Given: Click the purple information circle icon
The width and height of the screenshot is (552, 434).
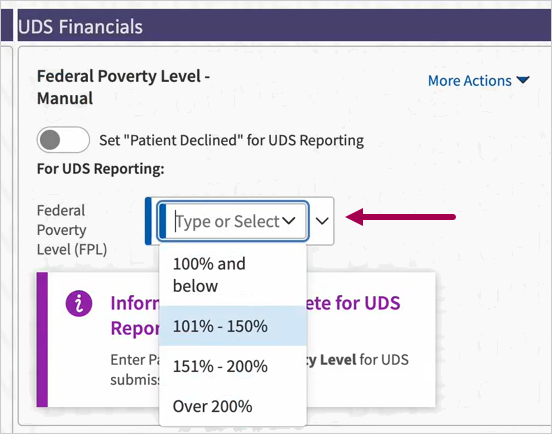Looking at the screenshot, I should (79, 303).
